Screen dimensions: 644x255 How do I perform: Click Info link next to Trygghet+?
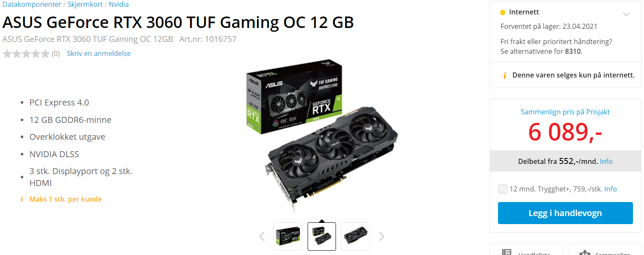(x=611, y=189)
